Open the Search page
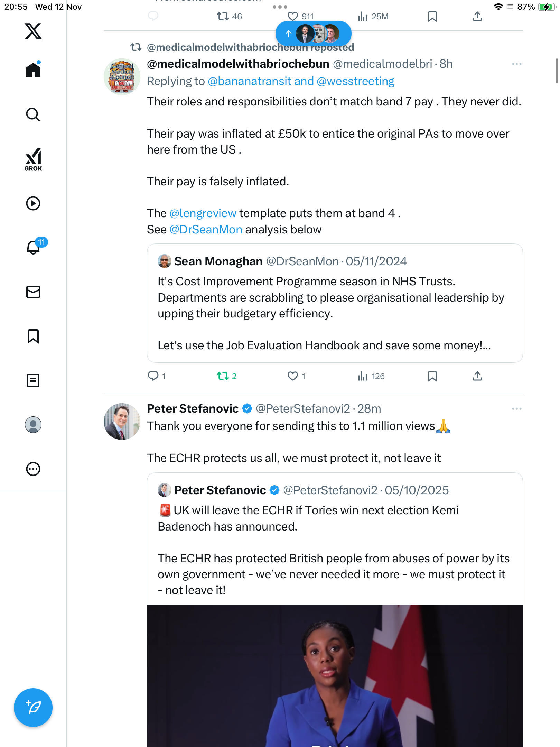The image size is (560, 747). [x=33, y=115]
